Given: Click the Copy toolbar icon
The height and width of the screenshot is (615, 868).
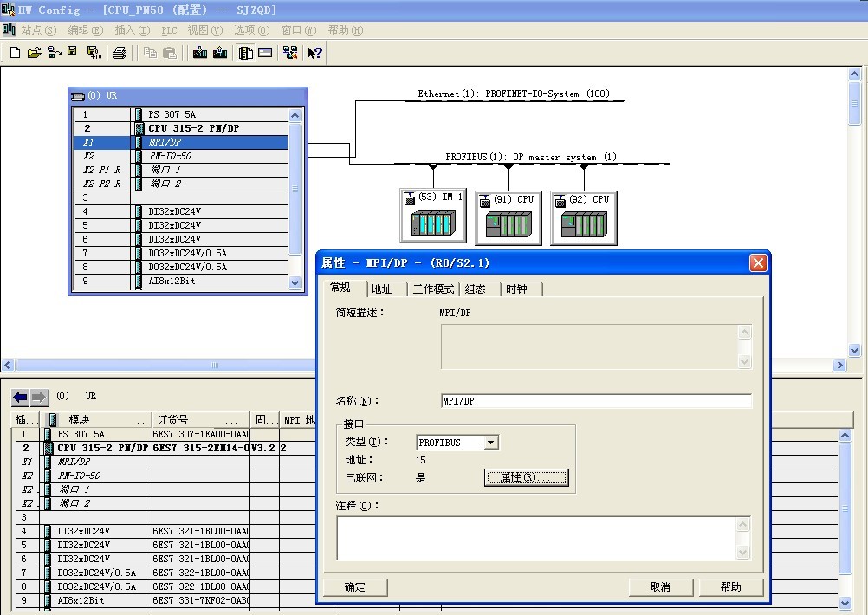Looking at the screenshot, I should pos(150,53).
